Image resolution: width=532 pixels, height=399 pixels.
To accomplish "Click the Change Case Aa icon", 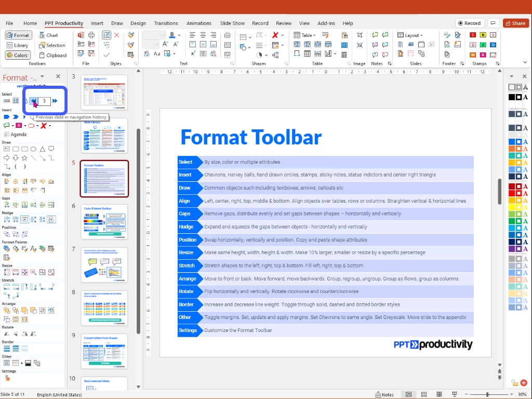I will coord(157,54).
